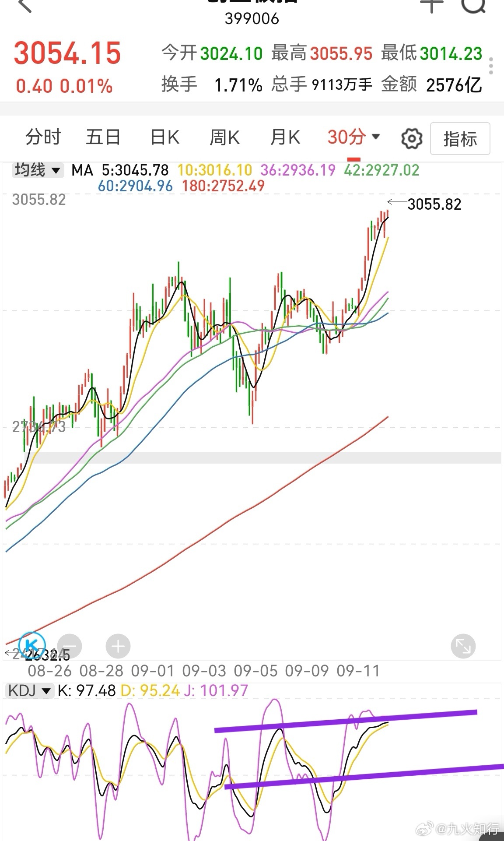Open the KDJ indicator dropdown
The width and height of the screenshot is (504, 841).
pos(29,691)
